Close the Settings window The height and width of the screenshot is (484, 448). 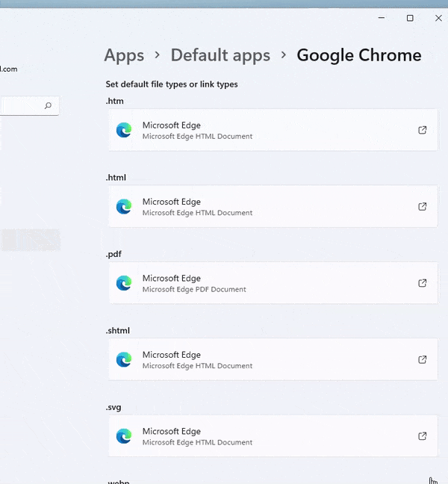click(438, 18)
